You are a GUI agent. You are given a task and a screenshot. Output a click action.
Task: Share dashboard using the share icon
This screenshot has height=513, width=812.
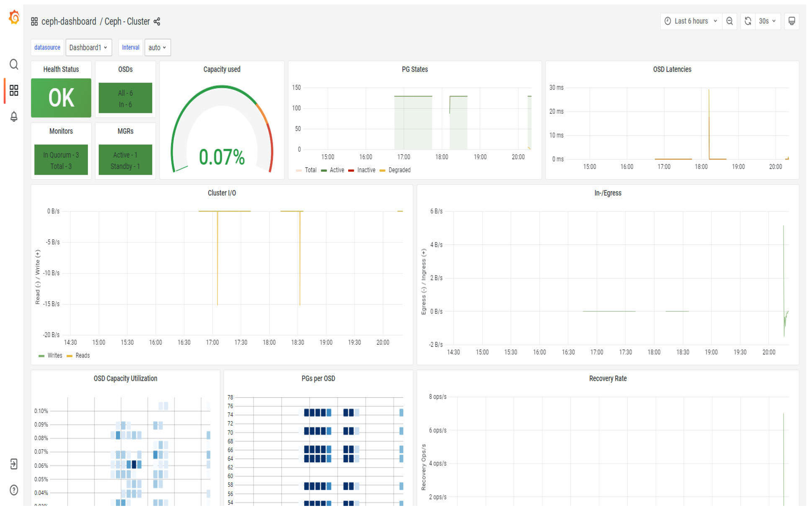pyautogui.click(x=157, y=22)
